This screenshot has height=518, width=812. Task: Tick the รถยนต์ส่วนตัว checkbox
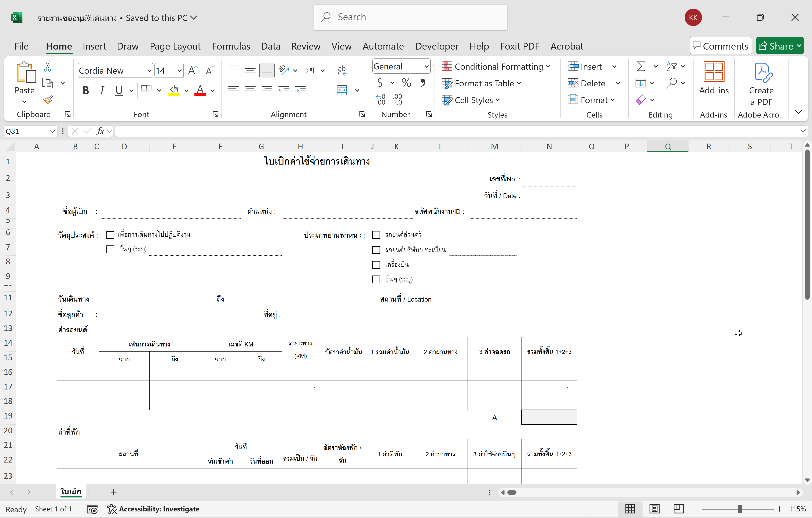pos(376,234)
